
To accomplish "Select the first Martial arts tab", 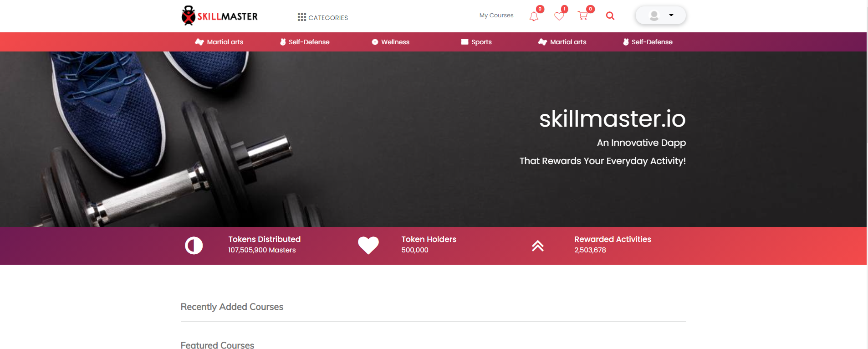I will [219, 42].
